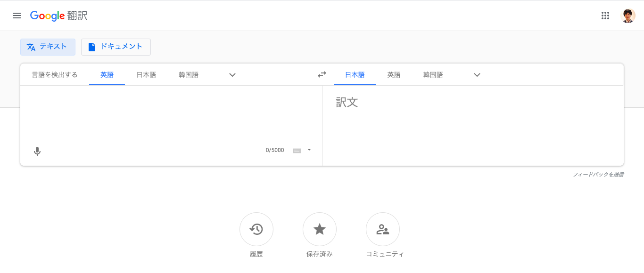Screen dimensions: 644x273
Task: Click フィードバックを送信 feedback link
Action: 598,175
